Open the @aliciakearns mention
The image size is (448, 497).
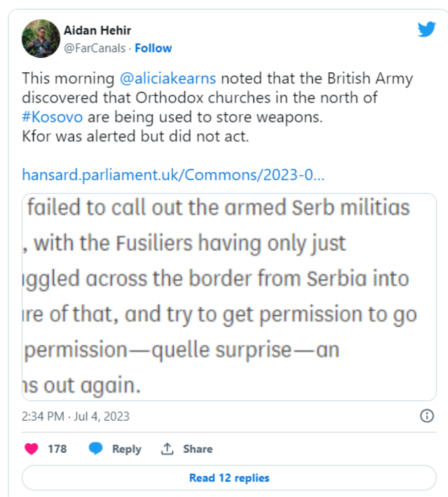(x=167, y=79)
